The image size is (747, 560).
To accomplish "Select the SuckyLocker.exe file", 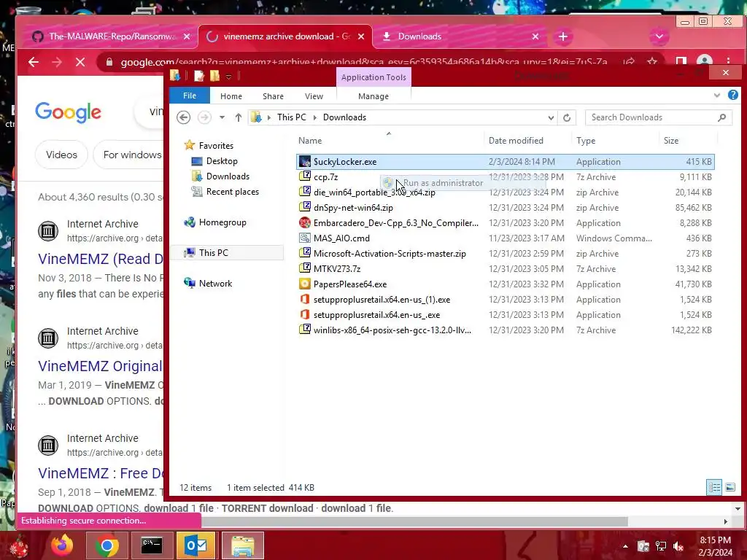I will click(505, 161).
